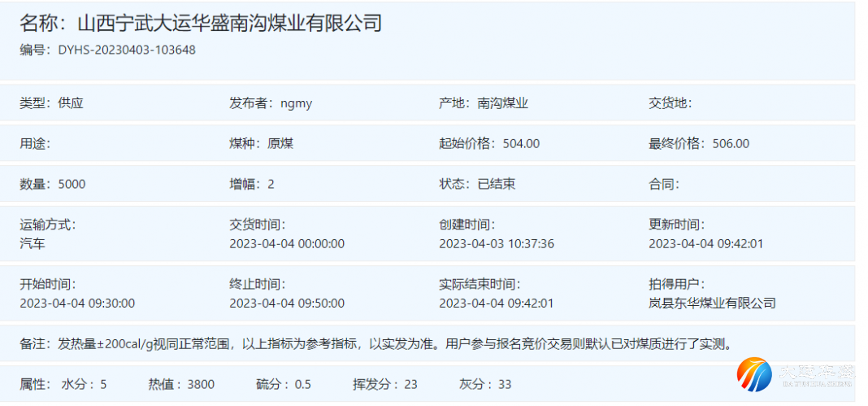
Task: Click the orange-blue circular company logo
Action: pyautogui.click(x=754, y=374)
